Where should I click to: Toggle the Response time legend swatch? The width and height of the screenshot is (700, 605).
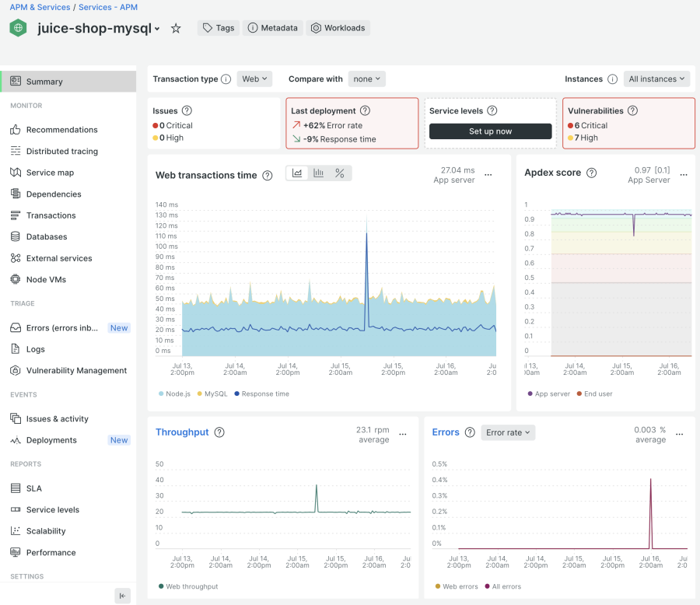[237, 394]
